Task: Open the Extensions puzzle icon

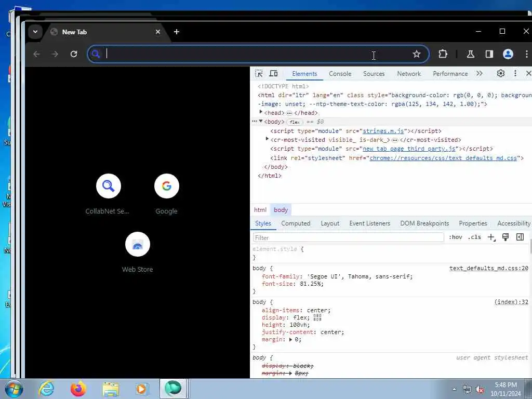Action: click(x=443, y=54)
